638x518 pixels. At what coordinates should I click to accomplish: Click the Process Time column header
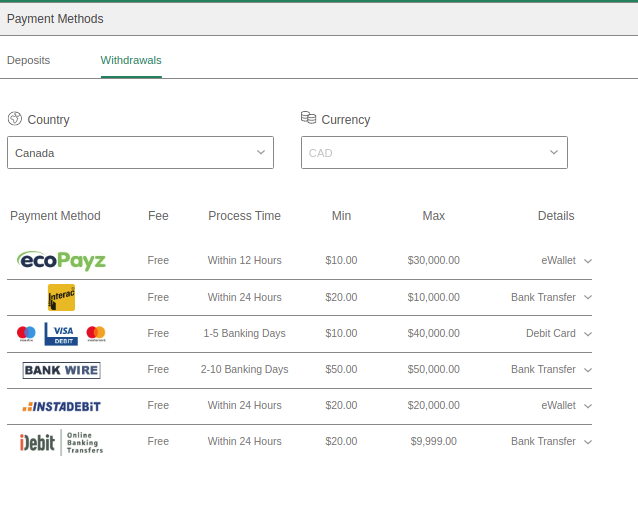point(245,216)
